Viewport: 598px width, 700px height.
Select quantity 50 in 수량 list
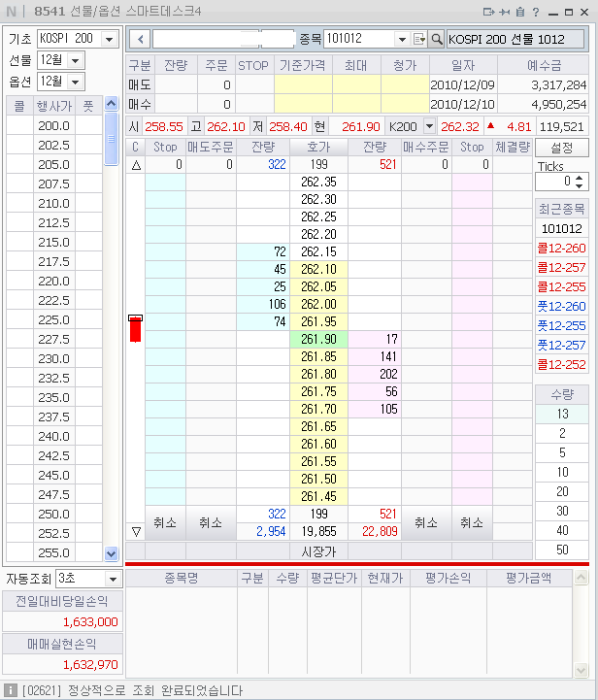pyautogui.click(x=562, y=550)
